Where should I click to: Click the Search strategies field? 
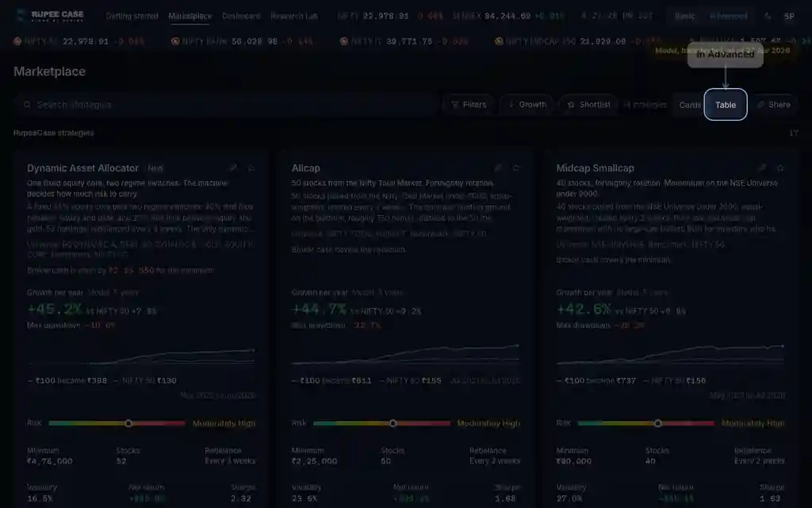click(225, 105)
